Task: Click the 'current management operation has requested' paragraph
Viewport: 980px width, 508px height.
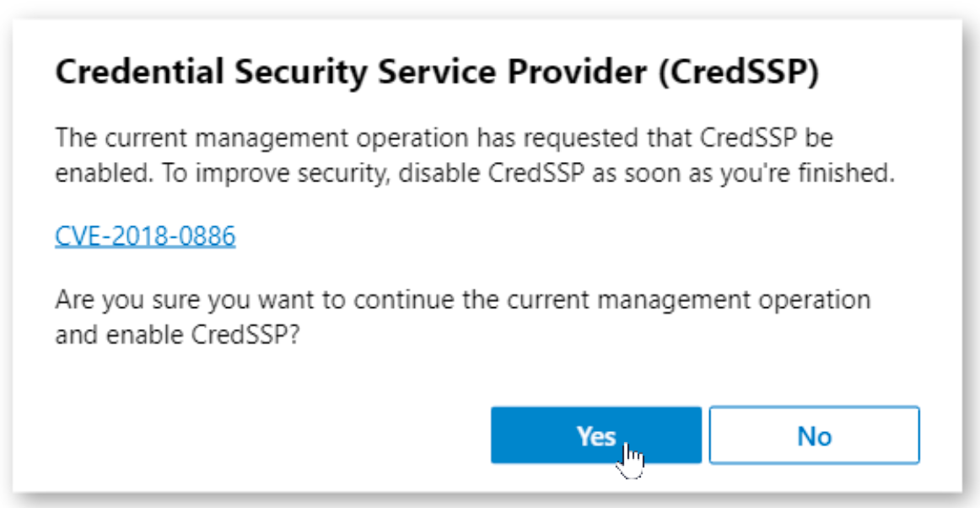Action: click(x=475, y=156)
